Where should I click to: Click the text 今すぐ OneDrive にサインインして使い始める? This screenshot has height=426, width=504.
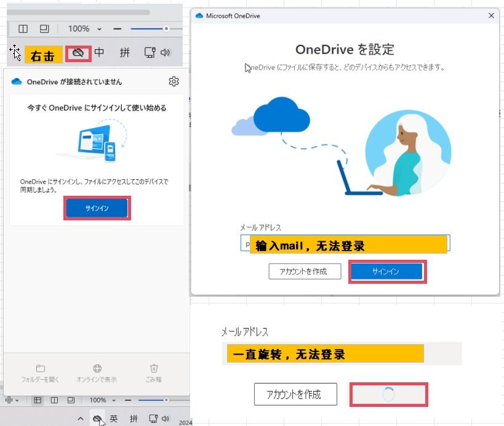click(x=97, y=108)
